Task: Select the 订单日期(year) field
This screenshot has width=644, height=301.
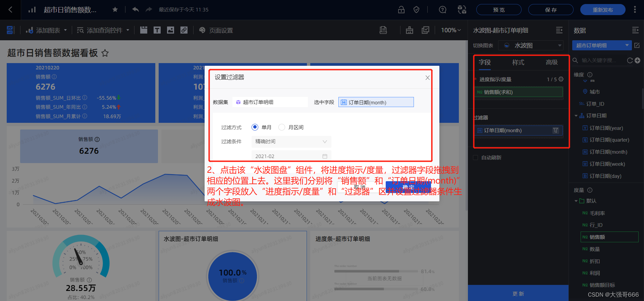Action: (606, 128)
